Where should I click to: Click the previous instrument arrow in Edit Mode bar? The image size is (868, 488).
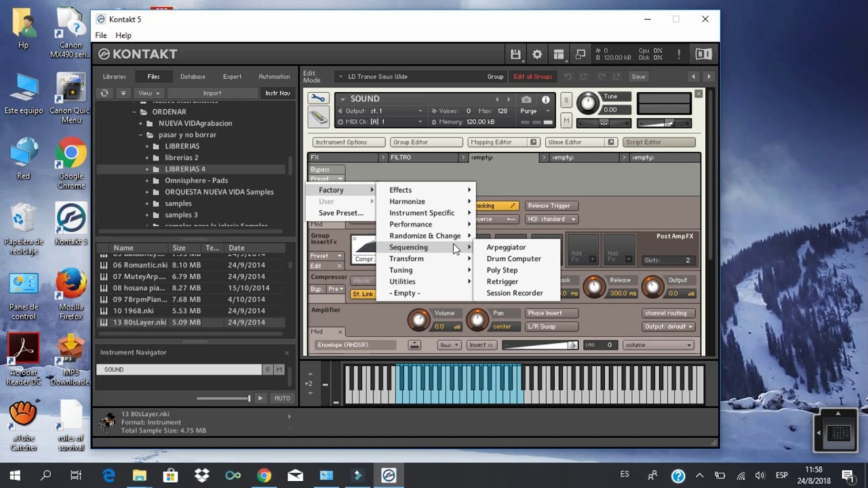click(693, 77)
